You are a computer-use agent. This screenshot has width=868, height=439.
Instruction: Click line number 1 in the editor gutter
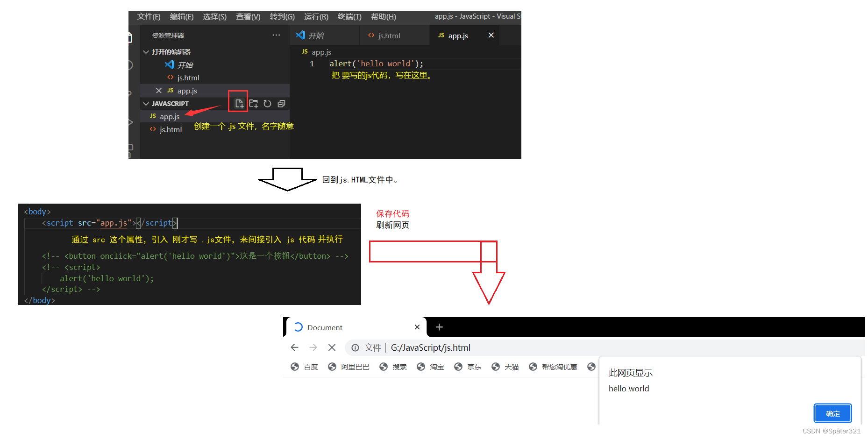pyautogui.click(x=312, y=64)
